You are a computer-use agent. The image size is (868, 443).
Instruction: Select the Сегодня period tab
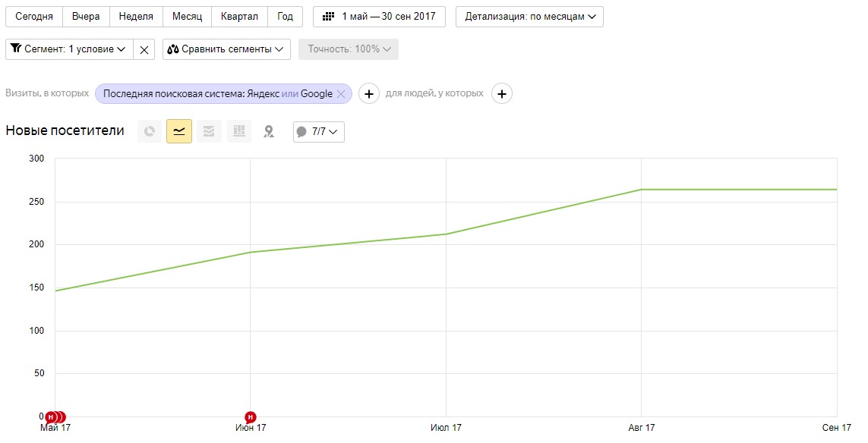34,17
